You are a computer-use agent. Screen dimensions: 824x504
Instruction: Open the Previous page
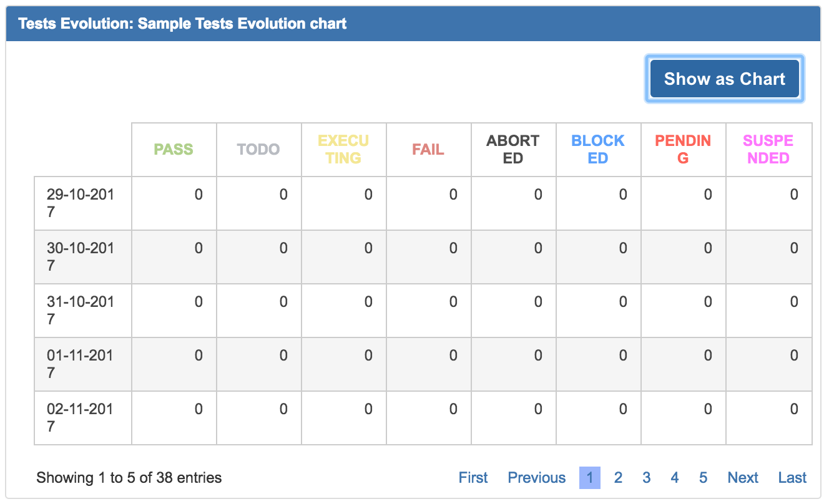pyautogui.click(x=536, y=478)
